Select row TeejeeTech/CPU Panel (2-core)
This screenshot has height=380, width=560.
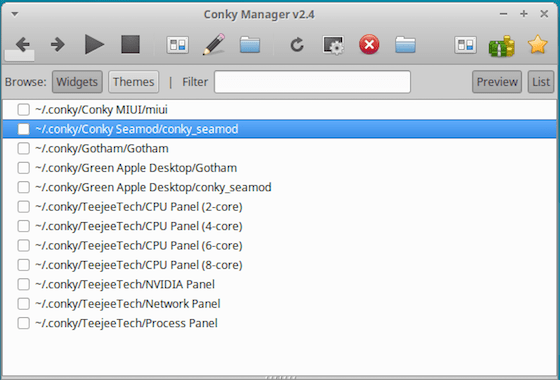point(280,206)
